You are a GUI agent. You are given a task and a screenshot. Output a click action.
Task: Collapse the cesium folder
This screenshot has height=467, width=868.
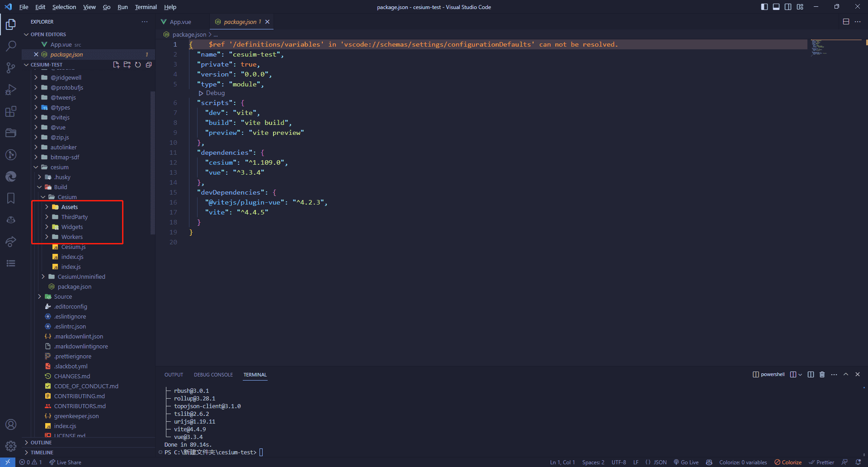[x=59, y=167]
